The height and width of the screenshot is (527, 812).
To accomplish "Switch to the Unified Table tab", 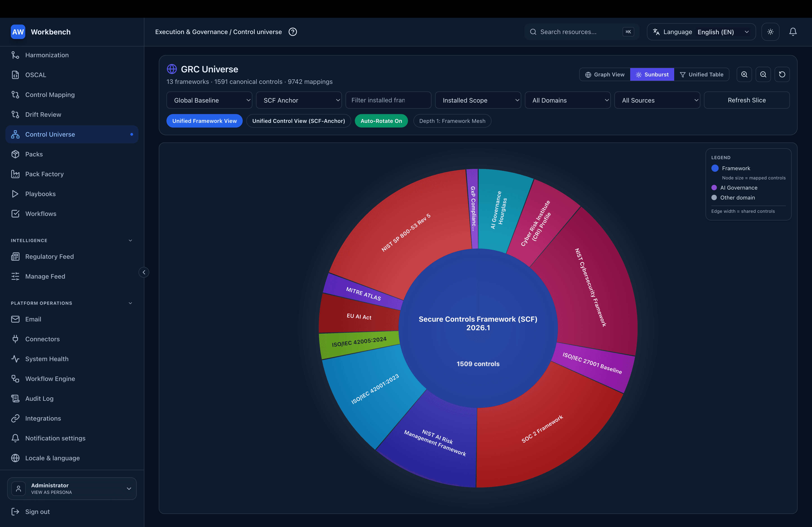I will pos(701,74).
